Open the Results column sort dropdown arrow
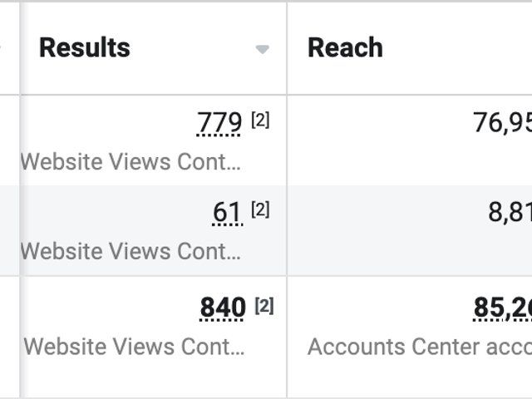Viewport: 532px width, 399px height. coord(263,49)
